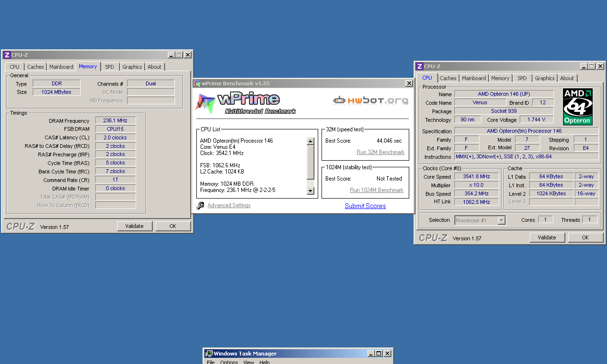Click the CPU List scrollbar down arrow

[x=311, y=191]
